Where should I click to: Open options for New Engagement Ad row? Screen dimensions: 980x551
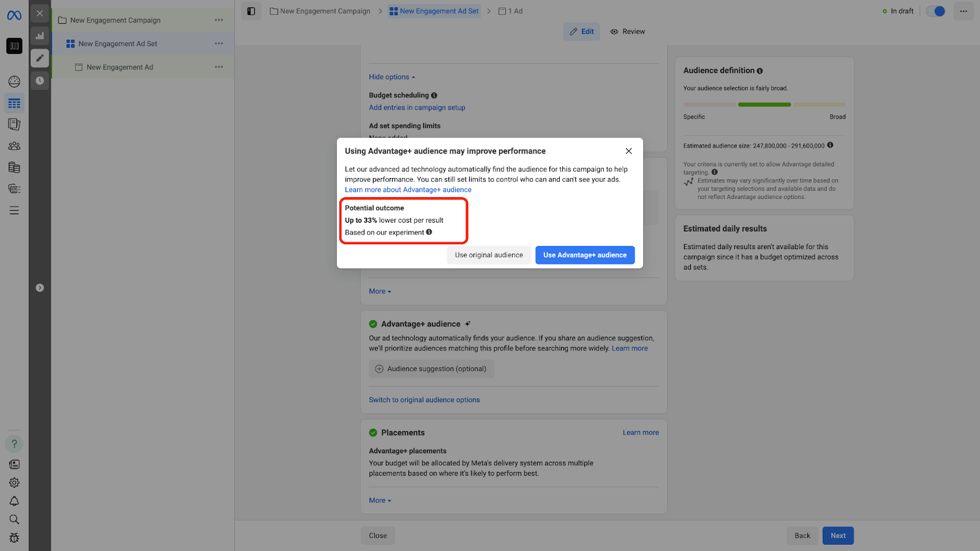(219, 67)
